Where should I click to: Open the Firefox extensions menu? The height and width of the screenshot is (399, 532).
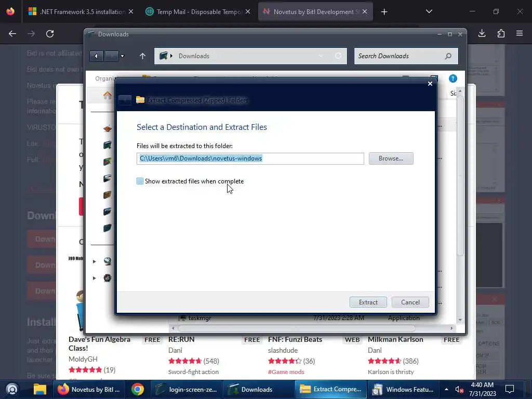pyautogui.click(x=501, y=33)
